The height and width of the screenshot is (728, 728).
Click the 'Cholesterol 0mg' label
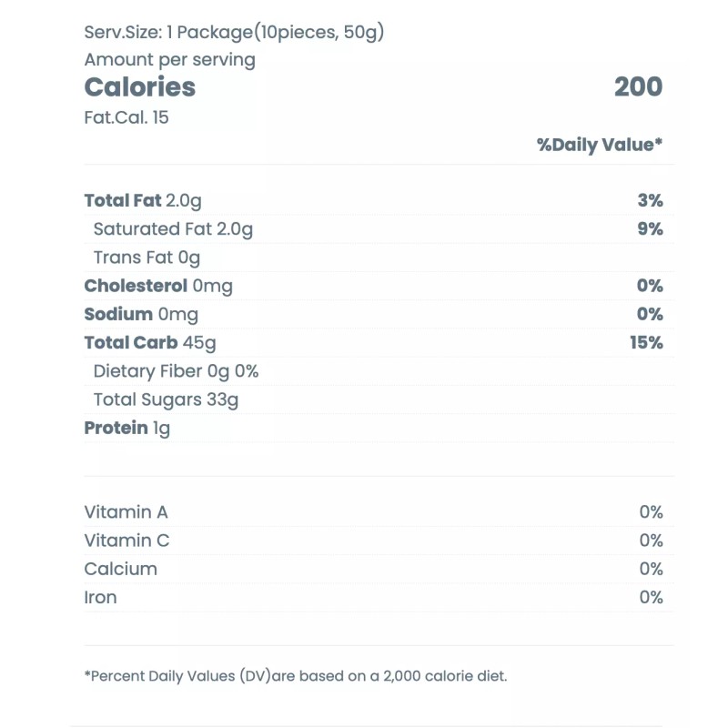[158, 286]
